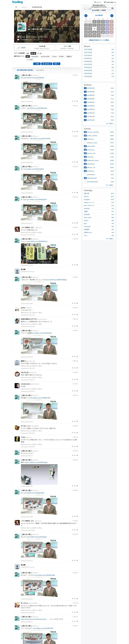Select calendar day 22

[94, 32]
